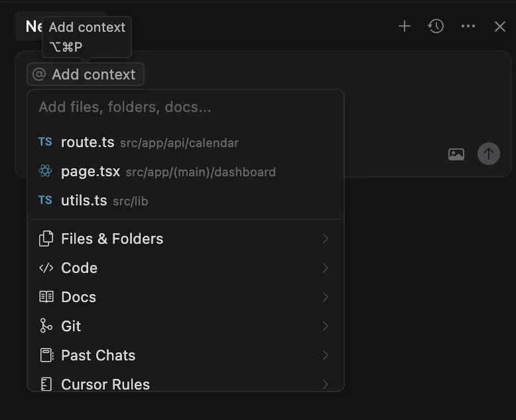Click the image attachment icon
Viewport: 516px width, 420px height.
tap(456, 154)
